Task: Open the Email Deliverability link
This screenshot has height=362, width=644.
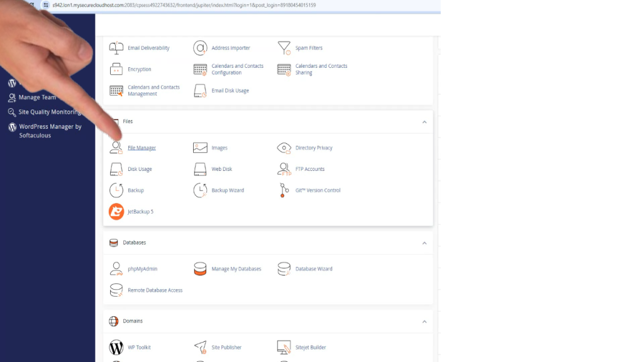Action: click(x=148, y=48)
